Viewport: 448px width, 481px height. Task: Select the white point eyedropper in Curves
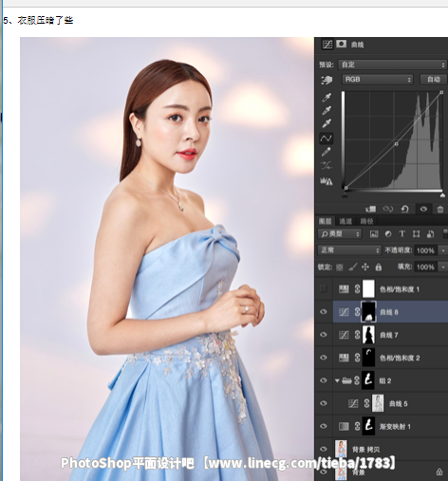(327, 123)
